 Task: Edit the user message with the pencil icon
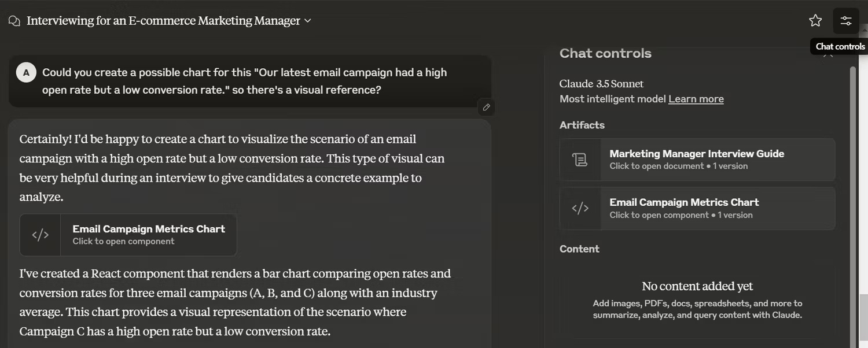[x=487, y=107]
